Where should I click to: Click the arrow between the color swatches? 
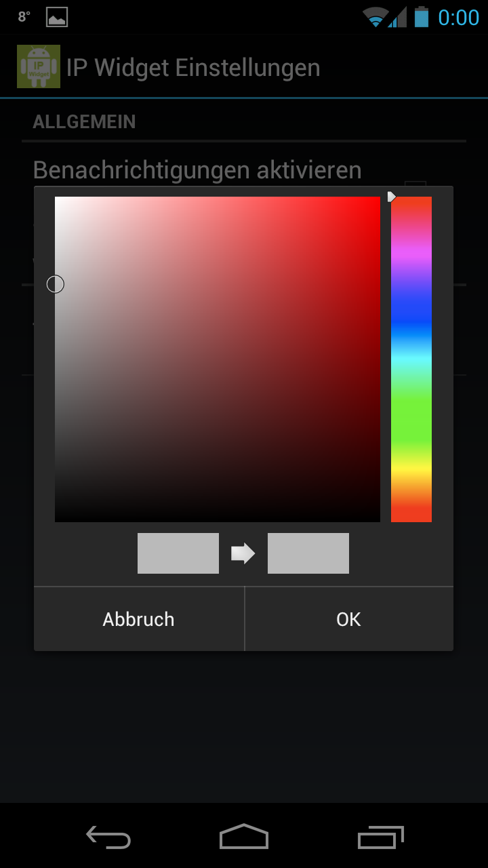[x=243, y=553]
